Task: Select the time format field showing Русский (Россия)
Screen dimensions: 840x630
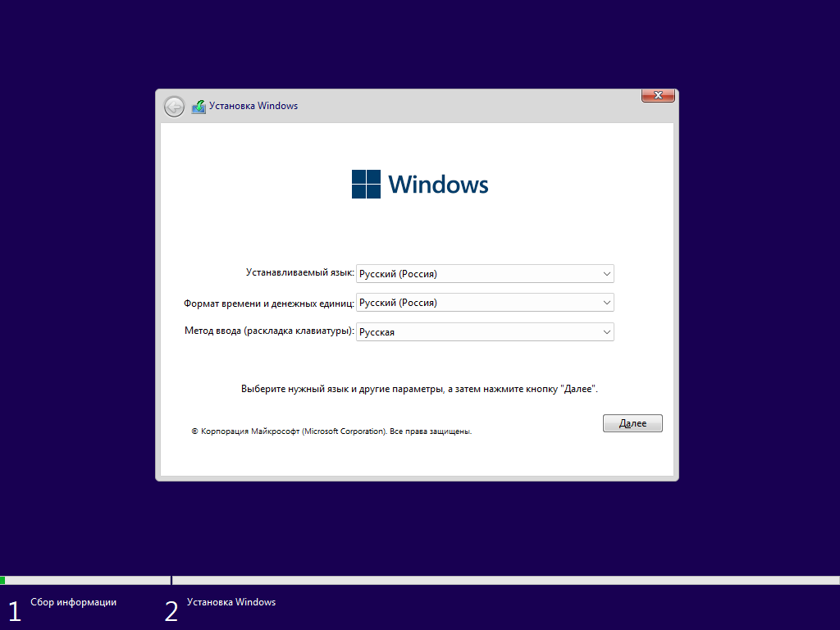Action: coord(459,302)
